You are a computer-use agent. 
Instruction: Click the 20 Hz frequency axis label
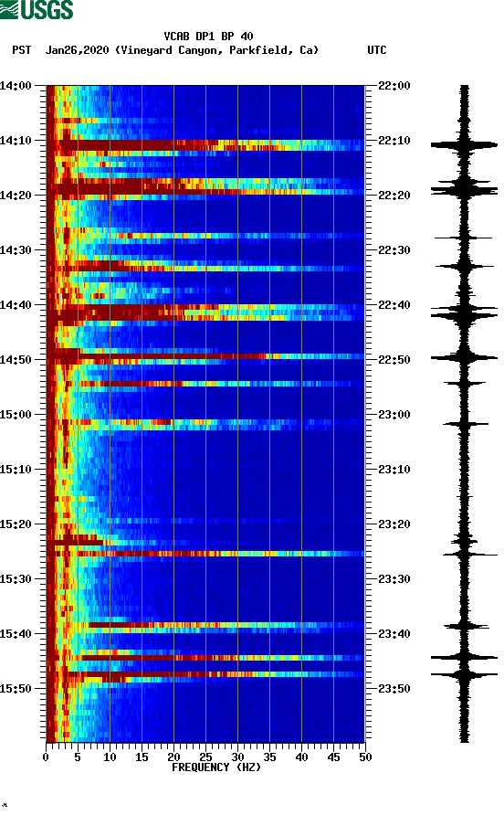click(173, 757)
